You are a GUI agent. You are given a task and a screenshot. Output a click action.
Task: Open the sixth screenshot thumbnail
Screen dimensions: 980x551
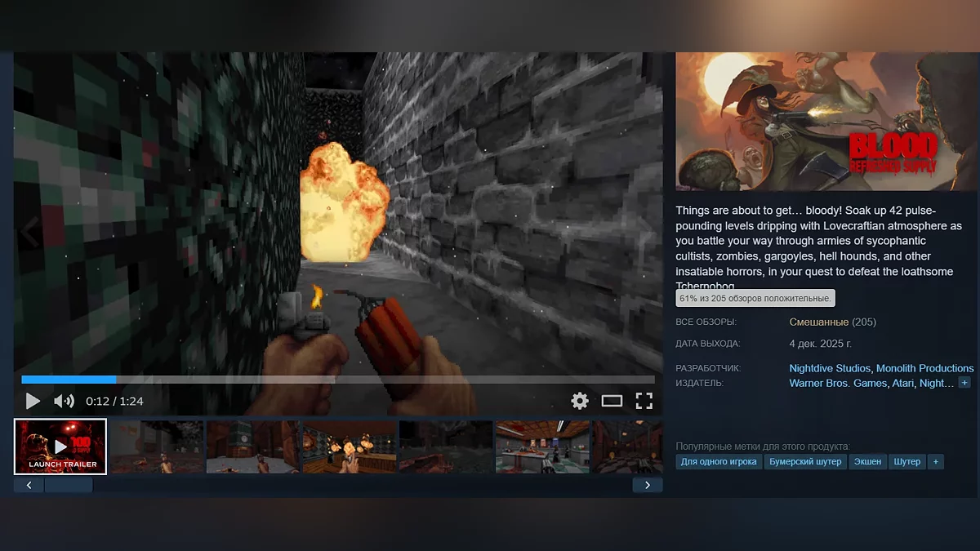tap(542, 447)
